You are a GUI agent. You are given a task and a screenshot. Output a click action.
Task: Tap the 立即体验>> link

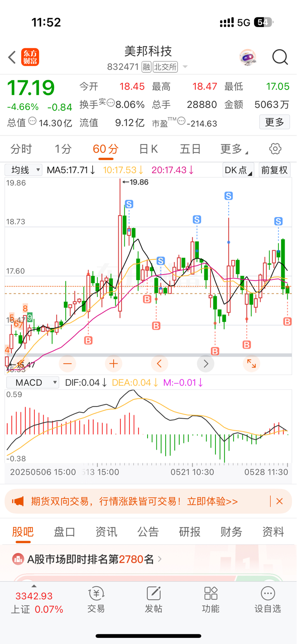point(212,502)
